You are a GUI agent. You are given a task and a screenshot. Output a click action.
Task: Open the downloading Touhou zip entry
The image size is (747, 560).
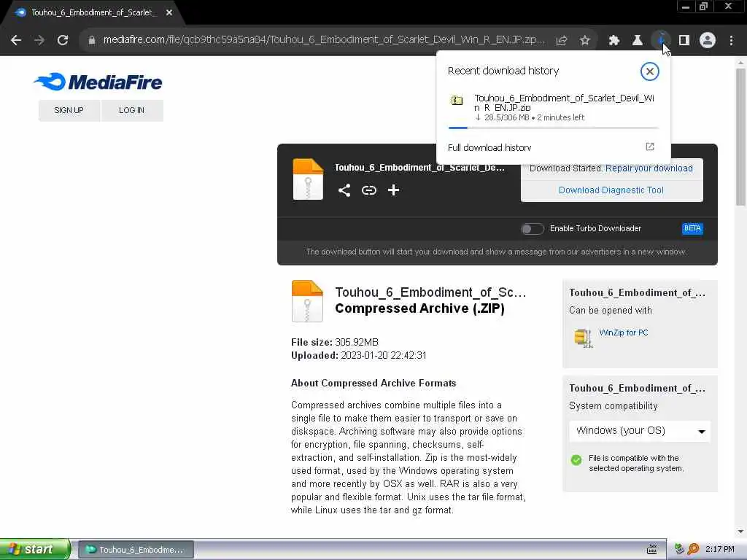(554, 109)
